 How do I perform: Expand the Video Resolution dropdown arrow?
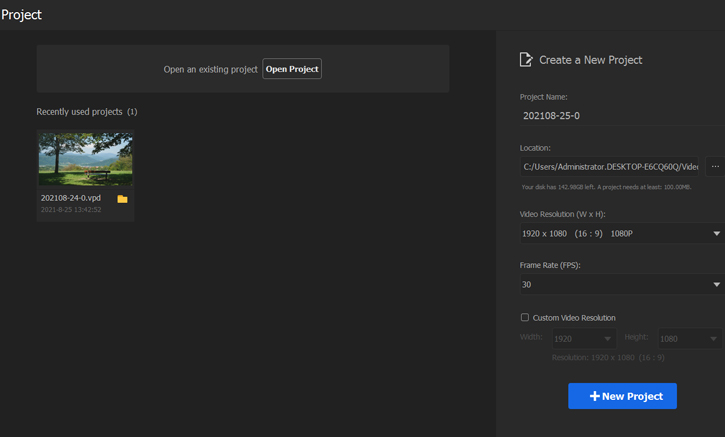click(x=716, y=234)
